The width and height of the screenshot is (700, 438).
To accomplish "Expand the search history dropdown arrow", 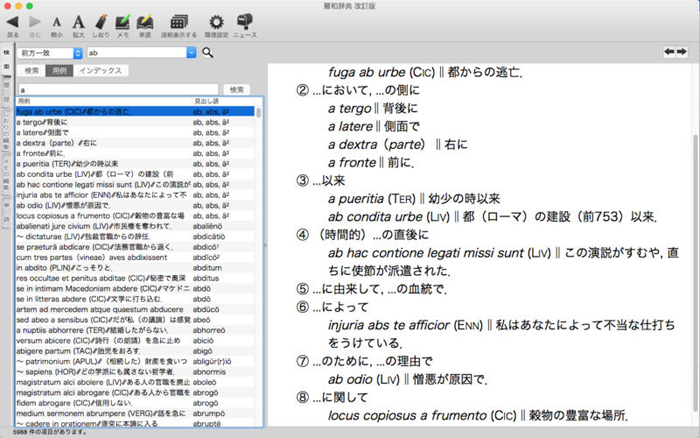I will [191, 52].
